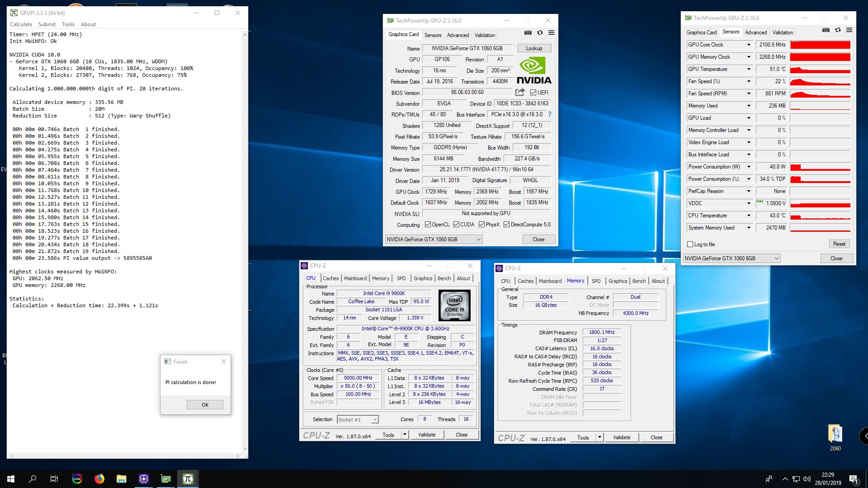Switch to SPD tab in CPU-Z Memory window

click(596, 281)
